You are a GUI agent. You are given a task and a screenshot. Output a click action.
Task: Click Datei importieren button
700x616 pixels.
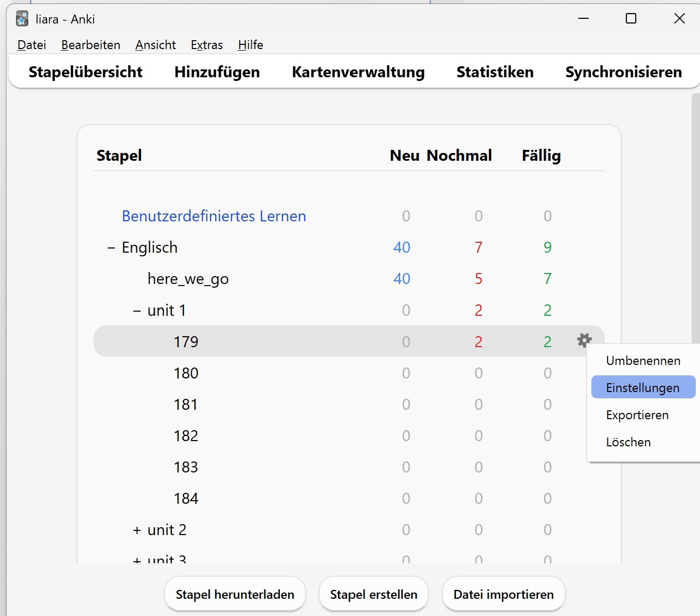[x=504, y=594]
